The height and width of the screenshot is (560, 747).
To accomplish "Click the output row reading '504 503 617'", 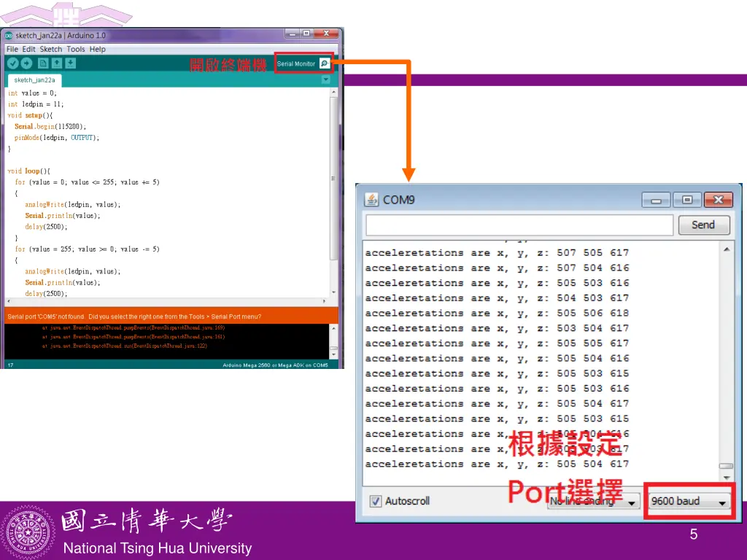I will coord(497,298).
